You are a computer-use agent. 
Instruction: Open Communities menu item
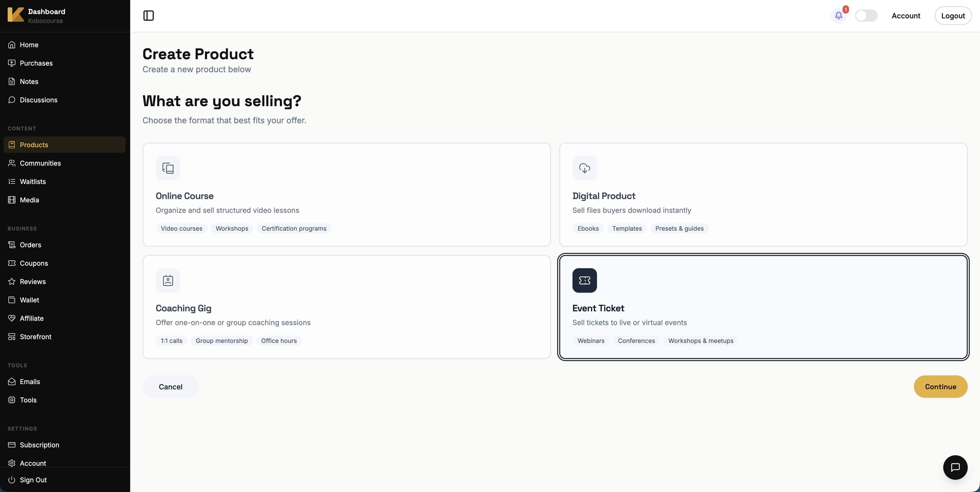tap(64, 163)
